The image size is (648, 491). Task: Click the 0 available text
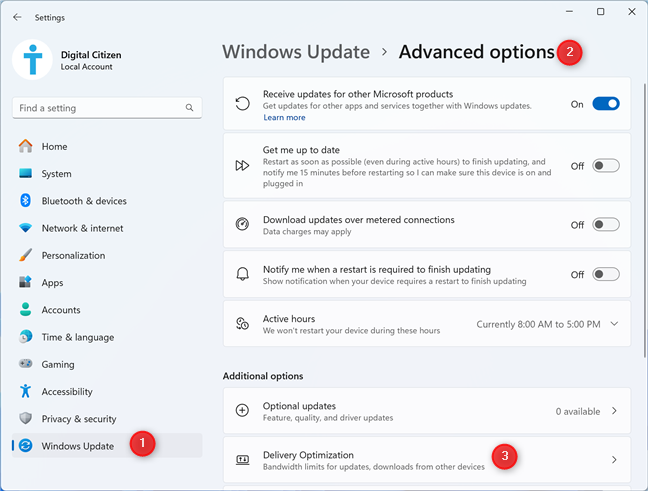577,411
